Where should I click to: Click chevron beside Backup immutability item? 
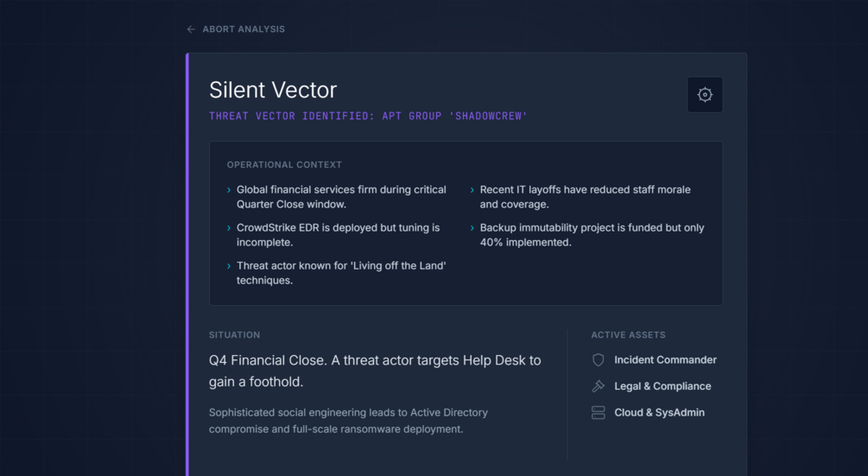[x=472, y=228]
